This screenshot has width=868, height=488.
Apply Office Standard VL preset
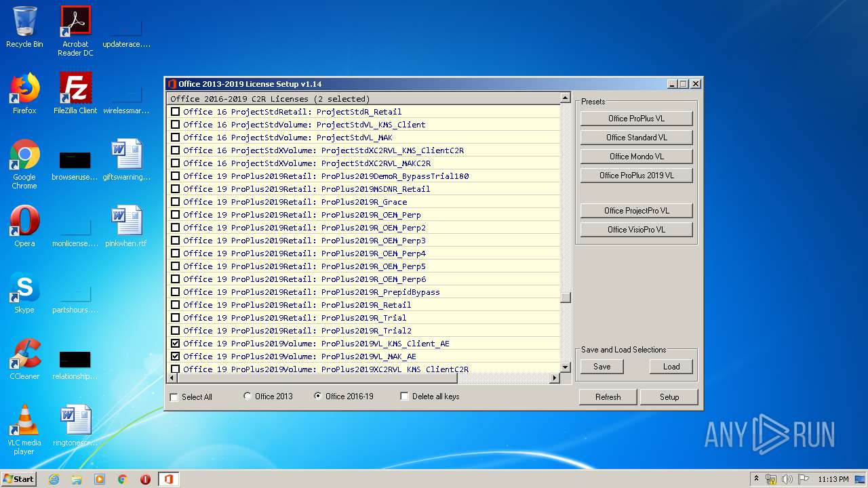[636, 138]
